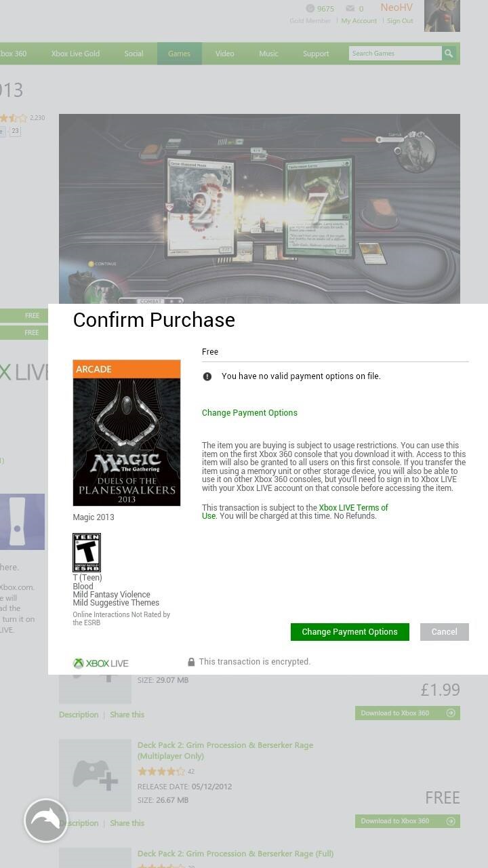Image resolution: width=488 pixels, height=868 pixels.
Task: Click inside the Search Games field
Action: (395, 54)
